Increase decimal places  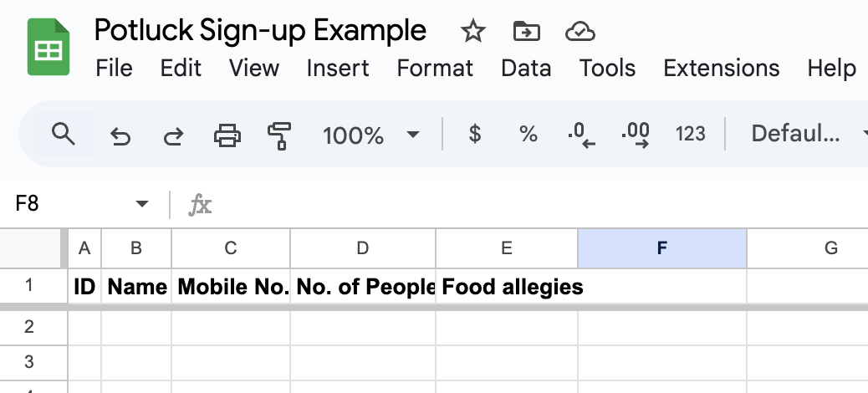tap(636, 135)
